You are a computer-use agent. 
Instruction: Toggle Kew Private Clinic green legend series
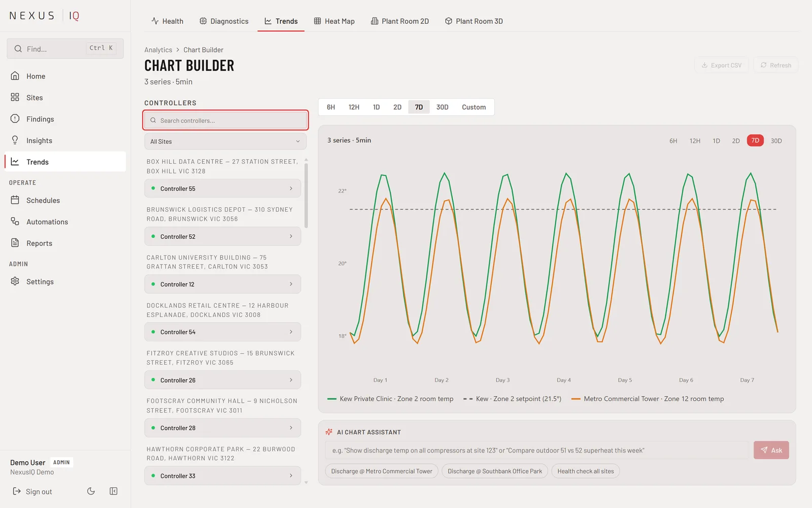(x=390, y=399)
